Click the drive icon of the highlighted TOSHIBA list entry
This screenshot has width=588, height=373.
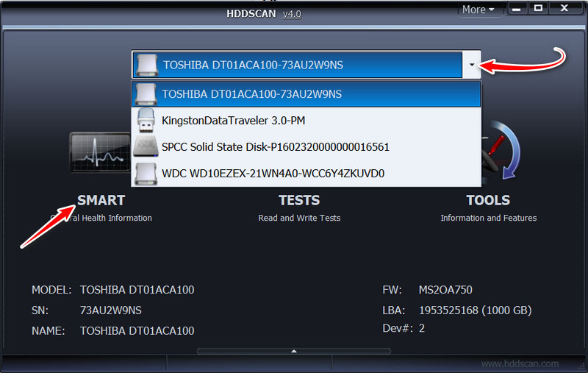(x=146, y=94)
